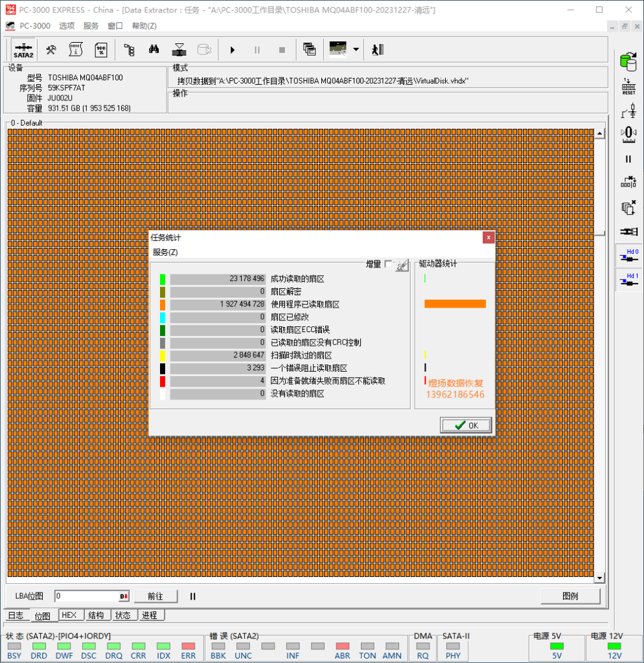The height and width of the screenshot is (663, 644).
Task: Click the LBA位图 input field
Action: point(87,596)
